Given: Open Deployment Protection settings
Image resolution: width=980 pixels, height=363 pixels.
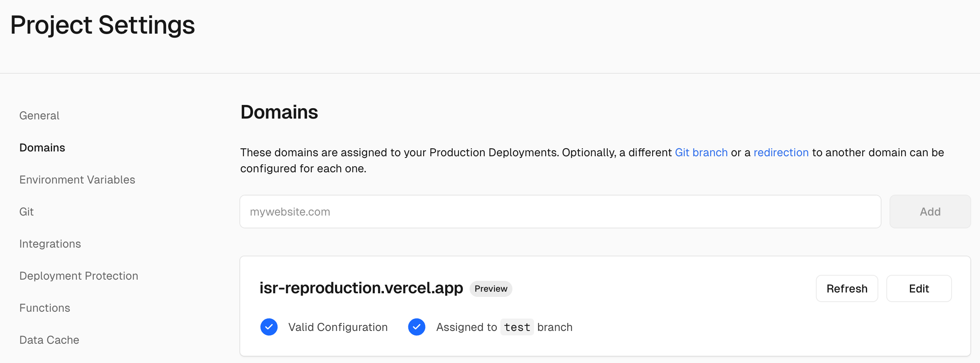Looking at the screenshot, I should coord(79,276).
